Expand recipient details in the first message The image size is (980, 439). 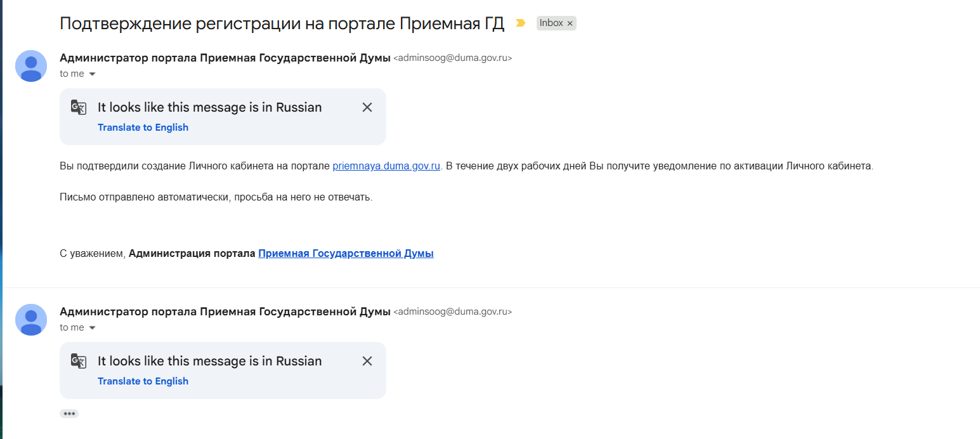tap(92, 74)
